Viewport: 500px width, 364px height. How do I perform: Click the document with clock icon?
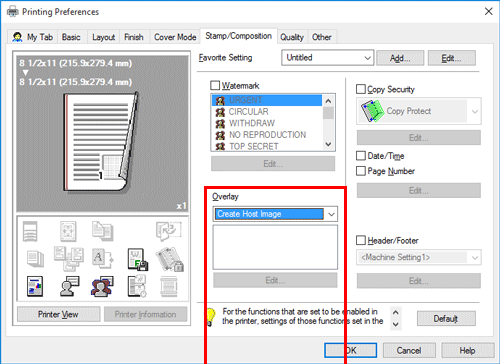point(137,286)
